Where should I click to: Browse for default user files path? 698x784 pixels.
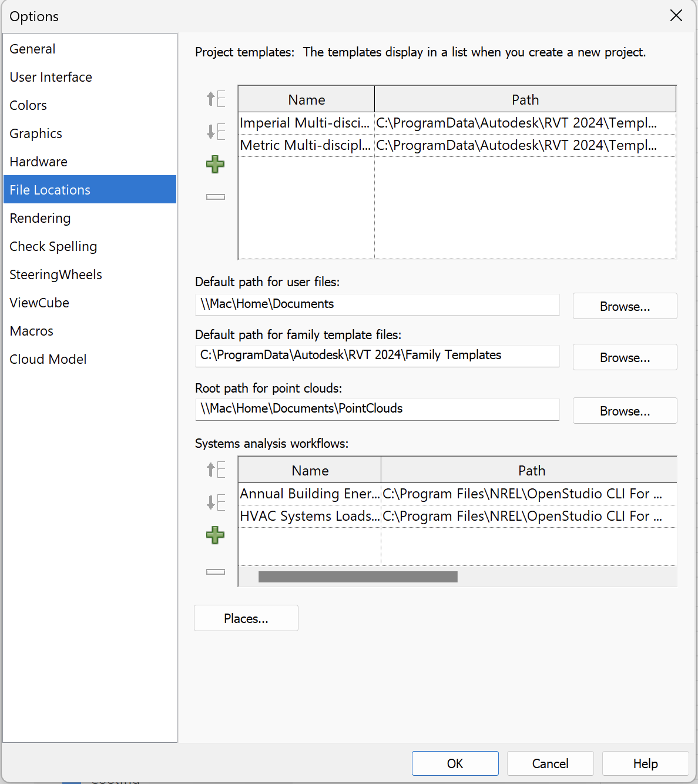click(x=625, y=306)
